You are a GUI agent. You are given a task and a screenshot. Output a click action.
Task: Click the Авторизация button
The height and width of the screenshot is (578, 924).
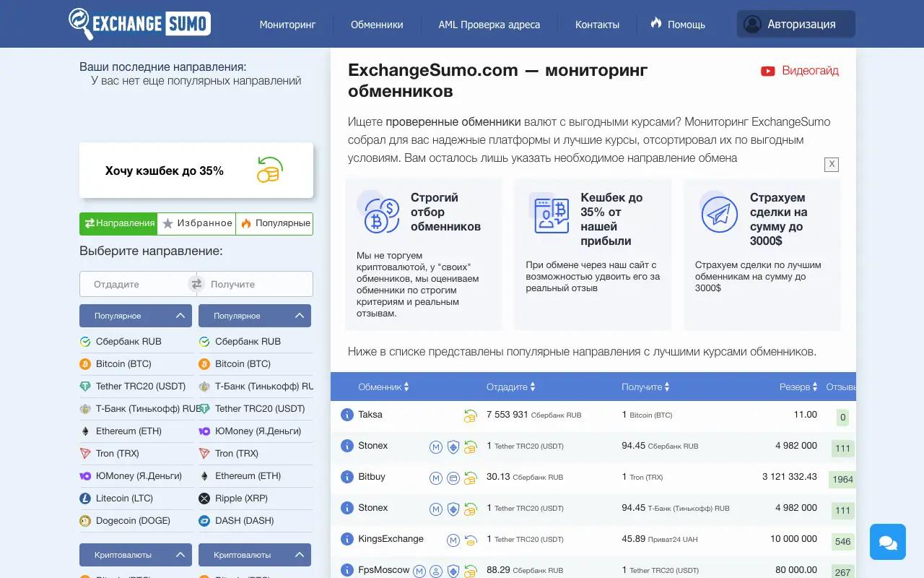(796, 24)
